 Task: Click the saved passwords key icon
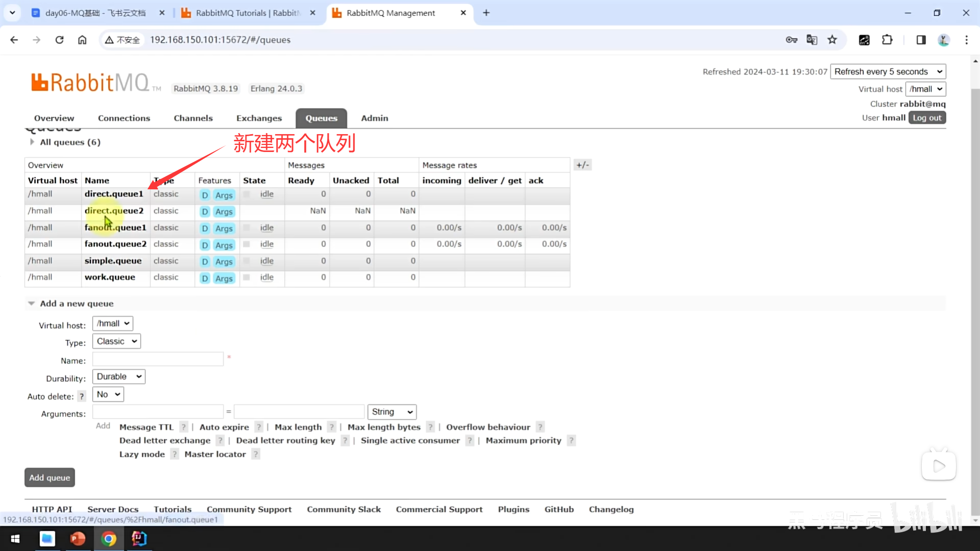[791, 40]
